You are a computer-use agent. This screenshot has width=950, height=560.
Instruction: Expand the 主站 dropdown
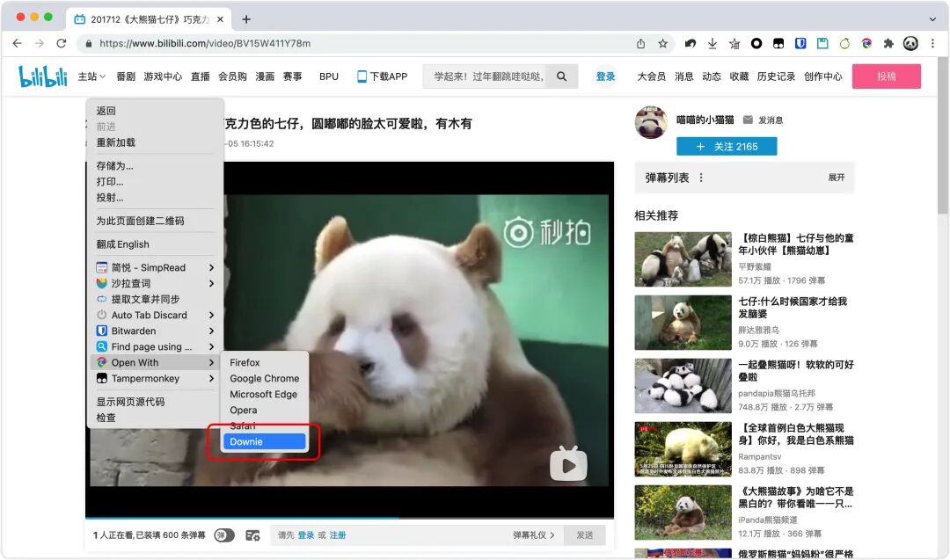[91, 76]
